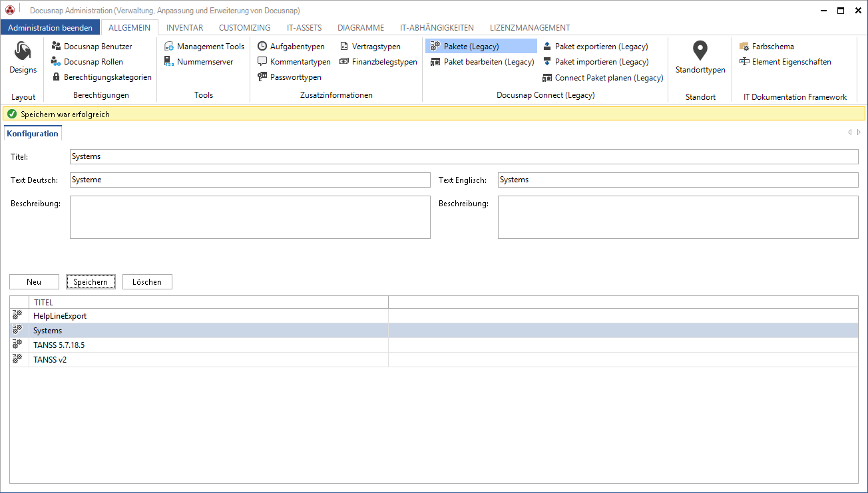Switch to the INVENTAR ribbon tab
The width and height of the screenshot is (868, 493).
pyautogui.click(x=185, y=28)
